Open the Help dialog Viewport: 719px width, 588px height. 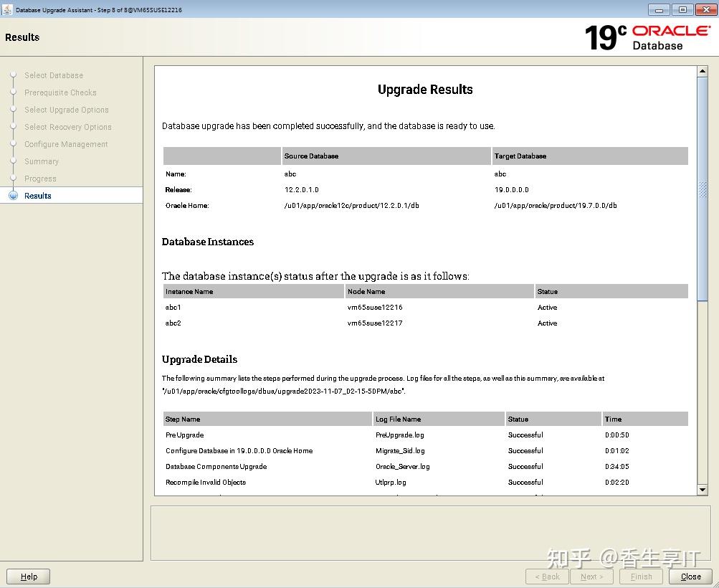coord(28,576)
